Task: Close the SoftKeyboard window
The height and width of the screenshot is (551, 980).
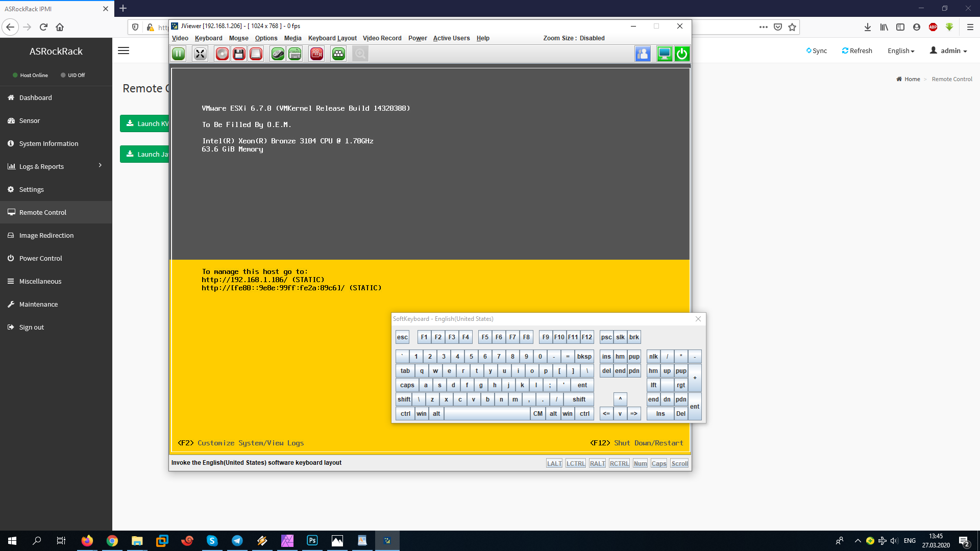Action: (x=698, y=319)
